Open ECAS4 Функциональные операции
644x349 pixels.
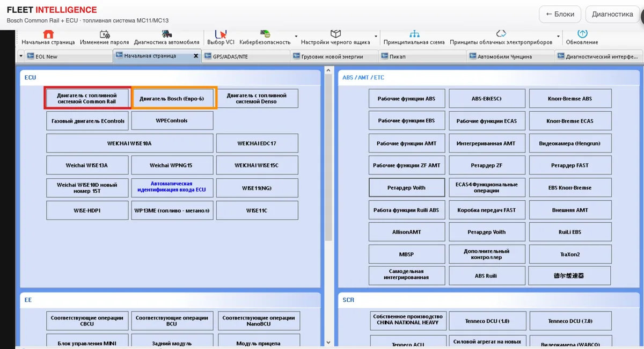(x=487, y=187)
